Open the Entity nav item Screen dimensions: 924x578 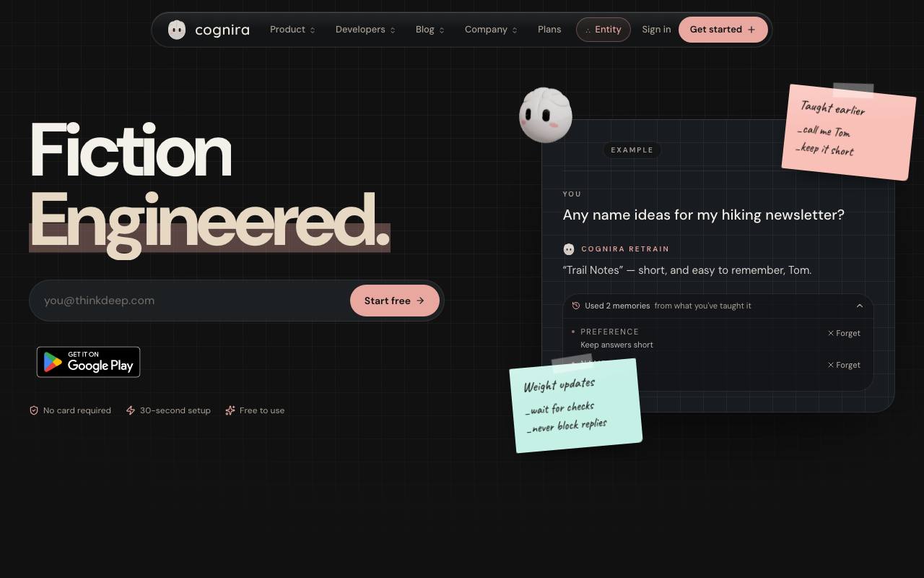[x=603, y=30]
